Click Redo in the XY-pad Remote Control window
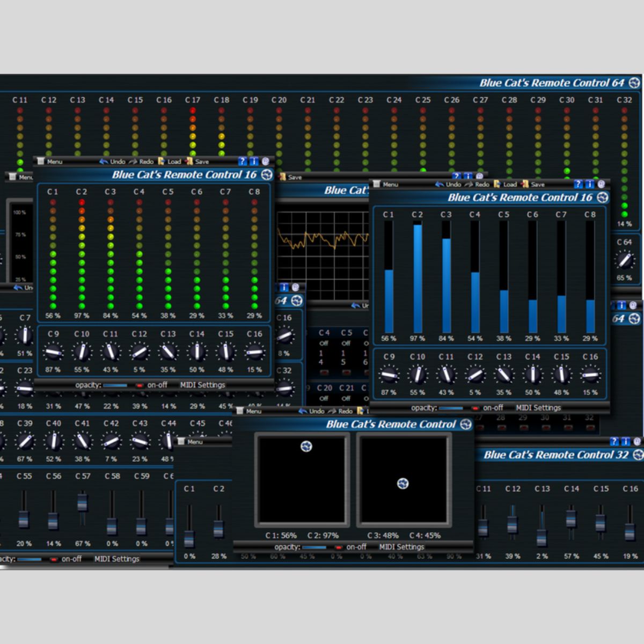This screenshot has height=644, width=644. (x=340, y=411)
